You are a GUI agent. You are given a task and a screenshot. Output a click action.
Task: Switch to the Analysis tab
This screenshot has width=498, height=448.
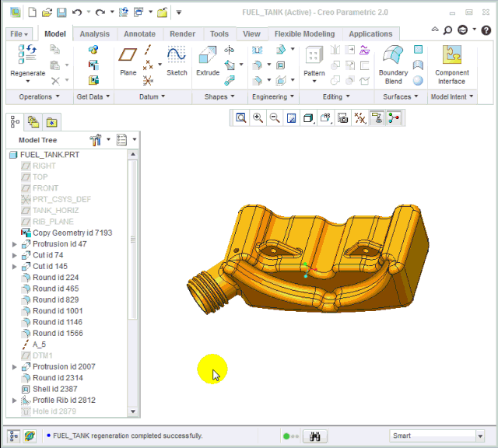[95, 34]
